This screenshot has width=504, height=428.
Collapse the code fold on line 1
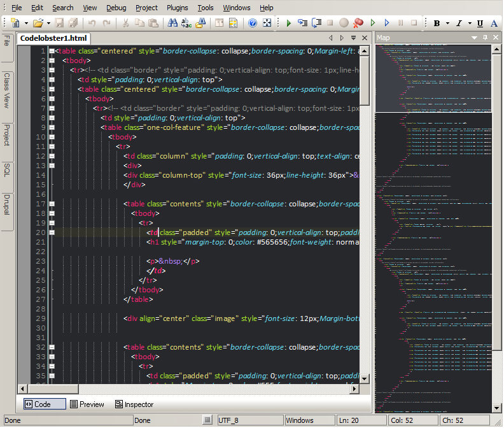click(52, 51)
